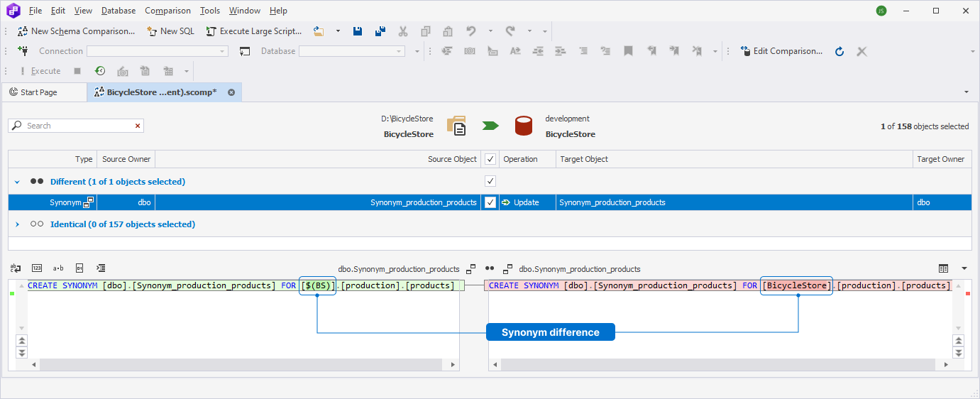
Task: Click the New Connection plug icon
Action: pyautogui.click(x=23, y=51)
